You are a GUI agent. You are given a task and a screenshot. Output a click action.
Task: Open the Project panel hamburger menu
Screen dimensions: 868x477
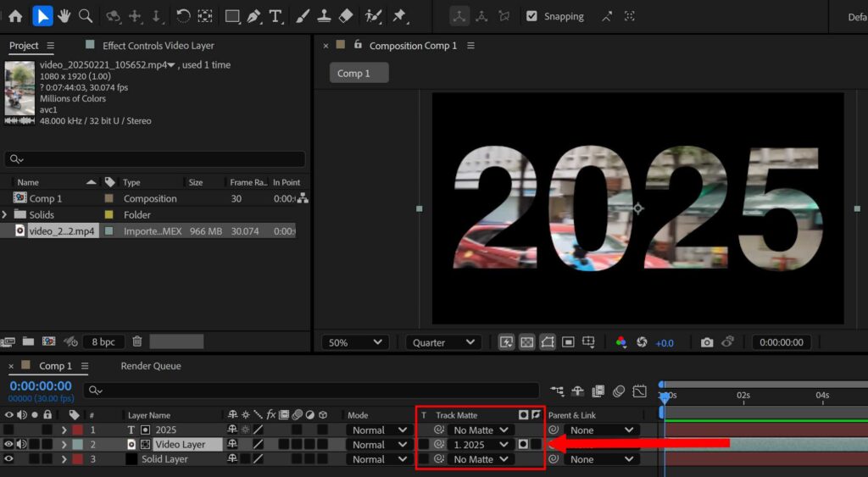(50, 46)
